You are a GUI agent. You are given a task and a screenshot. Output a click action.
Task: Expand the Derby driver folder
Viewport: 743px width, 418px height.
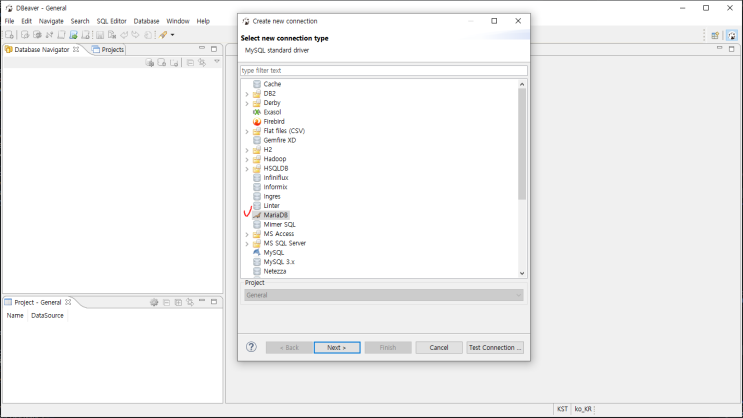coord(247,103)
